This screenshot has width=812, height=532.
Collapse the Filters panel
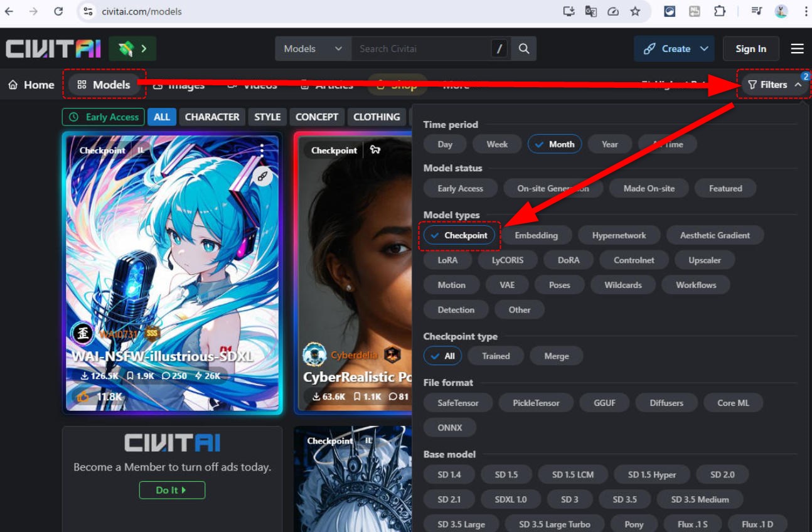click(774, 85)
